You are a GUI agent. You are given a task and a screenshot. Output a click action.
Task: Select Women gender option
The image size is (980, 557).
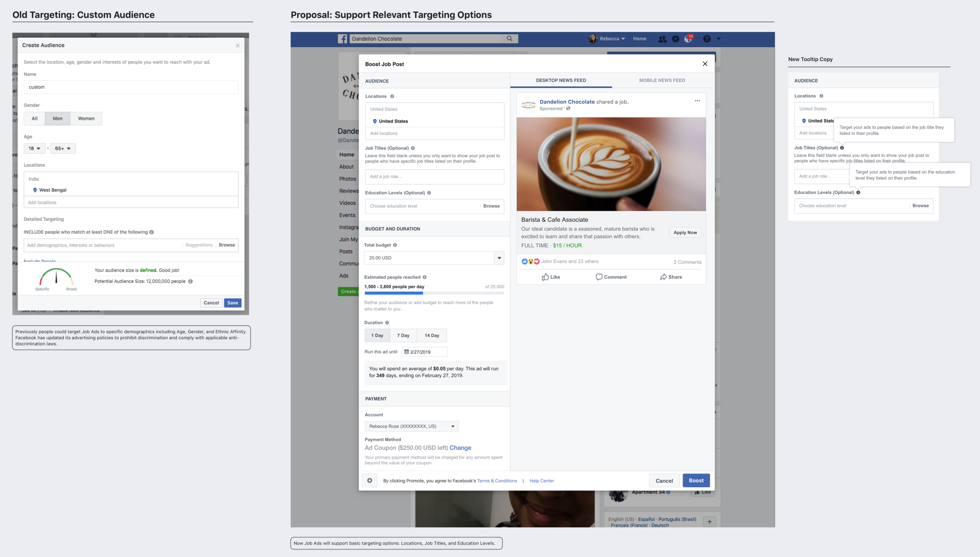click(86, 119)
